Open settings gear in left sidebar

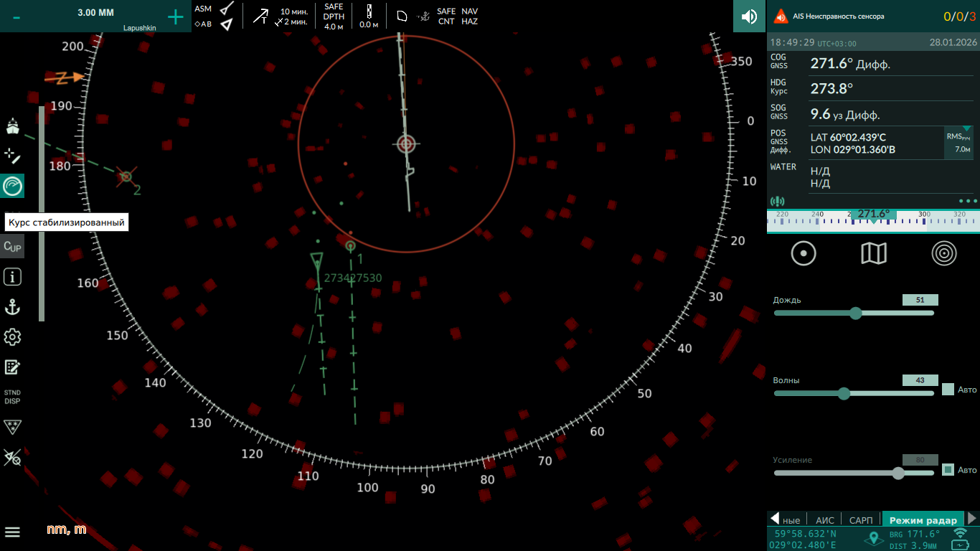click(12, 337)
